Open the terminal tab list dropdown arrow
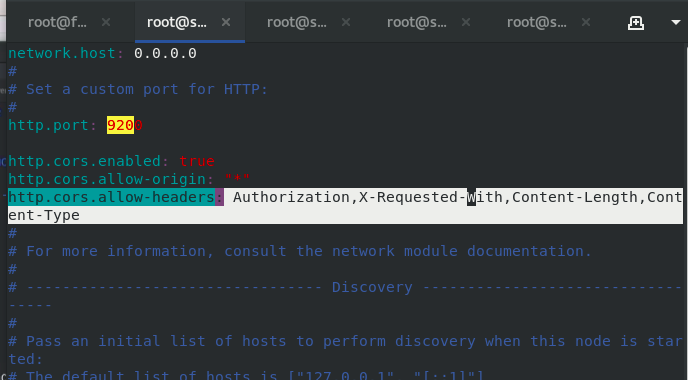 click(x=676, y=22)
